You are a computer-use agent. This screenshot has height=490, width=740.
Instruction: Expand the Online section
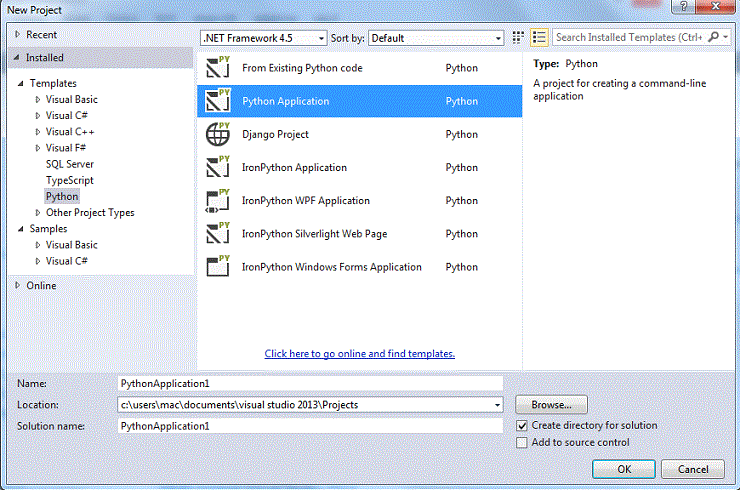click(x=17, y=285)
